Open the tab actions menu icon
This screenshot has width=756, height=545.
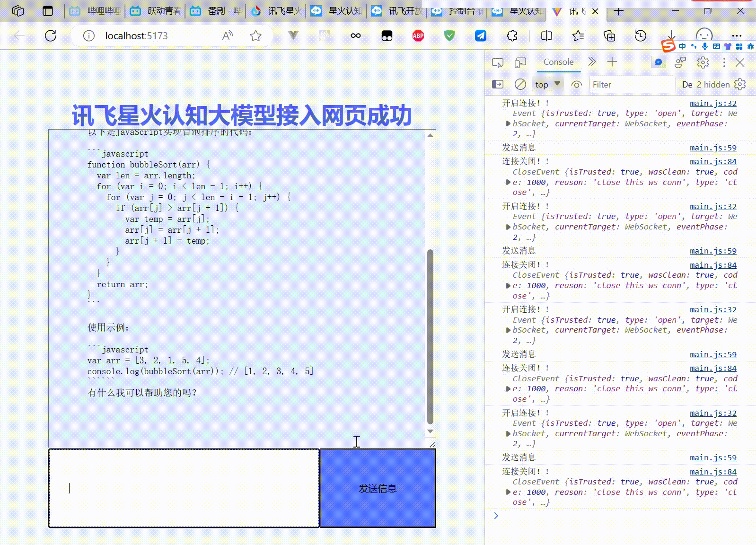point(48,11)
